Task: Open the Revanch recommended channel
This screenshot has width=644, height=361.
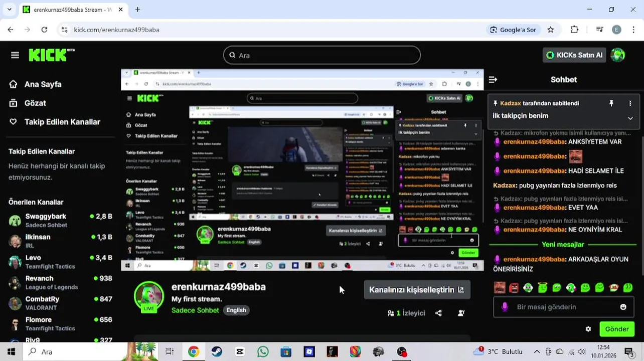Action: 60,282
